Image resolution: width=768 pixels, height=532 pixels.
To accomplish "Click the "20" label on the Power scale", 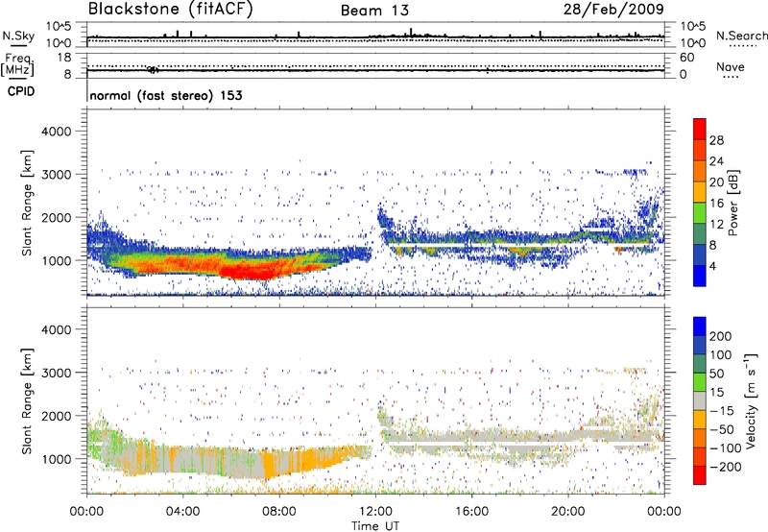I will (x=716, y=182).
